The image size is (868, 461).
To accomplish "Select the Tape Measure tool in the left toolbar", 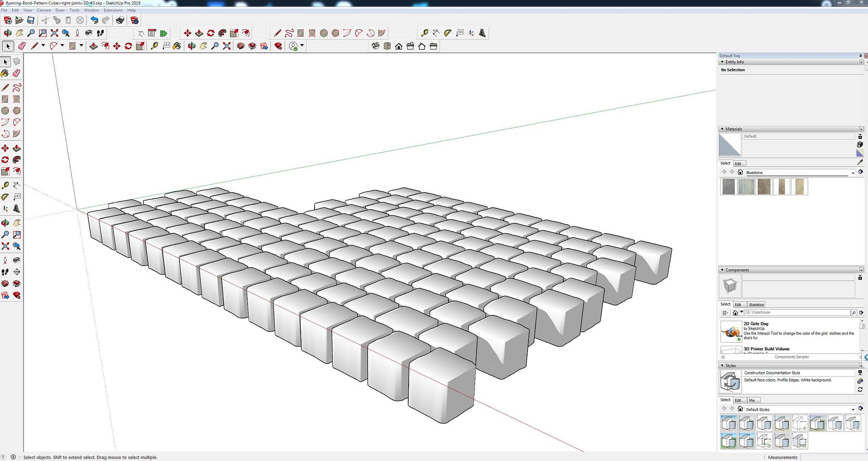I will point(5,185).
